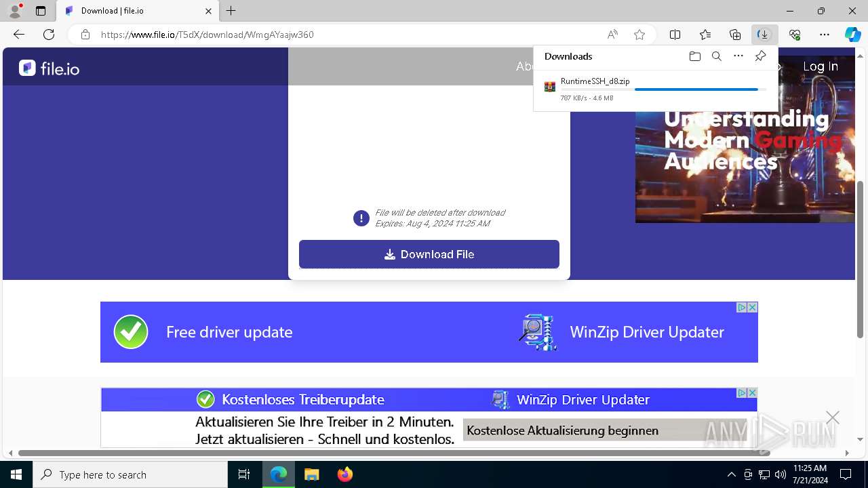
Task: Open AdChoices info on the Free driver update ad
Action: point(742,307)
